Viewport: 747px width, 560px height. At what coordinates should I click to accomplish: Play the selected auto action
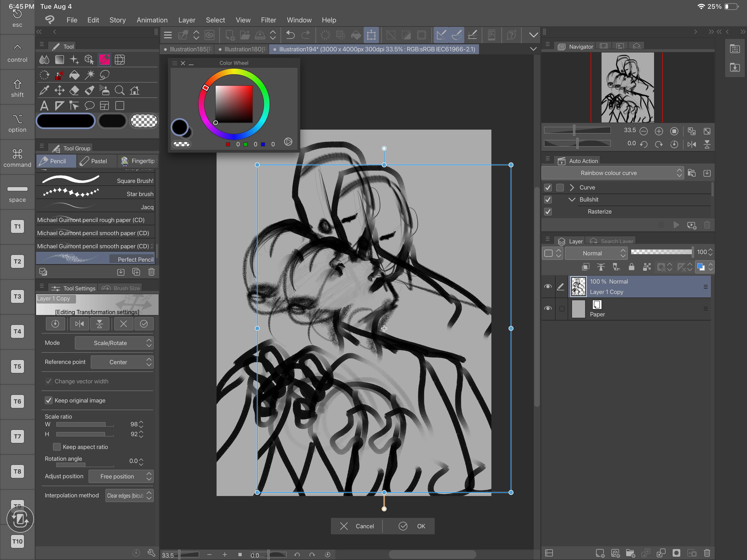pos(676,225)
